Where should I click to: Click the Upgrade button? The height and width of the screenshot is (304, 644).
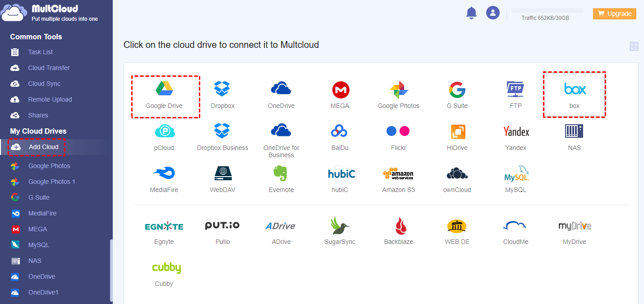tap(614, 14)
